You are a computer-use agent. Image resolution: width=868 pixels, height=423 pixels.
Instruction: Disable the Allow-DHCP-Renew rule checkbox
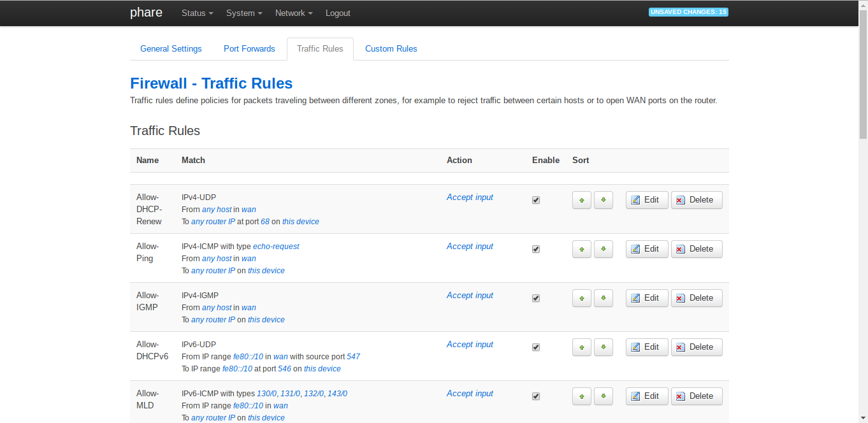pyautogui.click(x=536, y=200)
